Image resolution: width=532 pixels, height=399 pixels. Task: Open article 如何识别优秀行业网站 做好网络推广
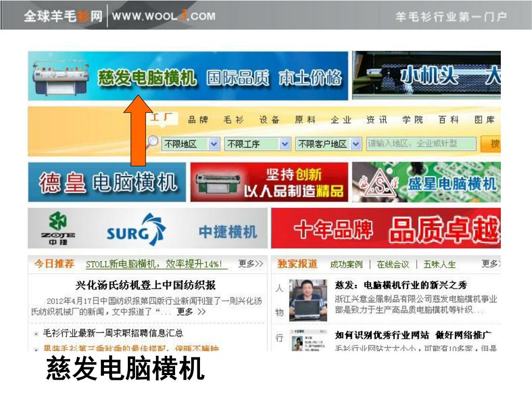413,335
